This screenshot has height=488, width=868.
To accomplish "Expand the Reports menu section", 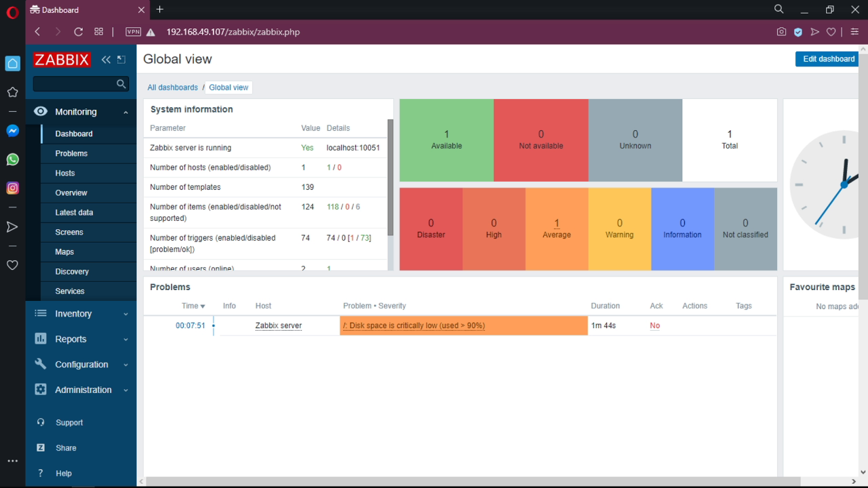I will [x=81, y=339].
